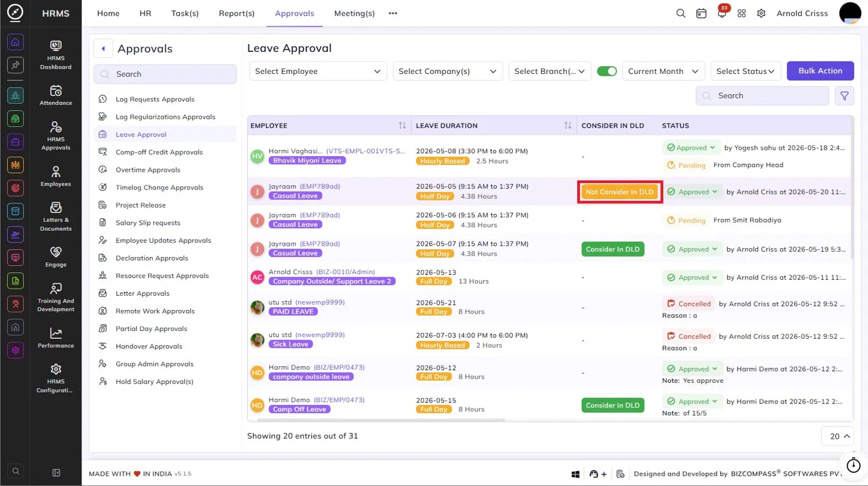This screenshot has height=486, width=868.
Task: Click the table search input field
Action: 762,95
